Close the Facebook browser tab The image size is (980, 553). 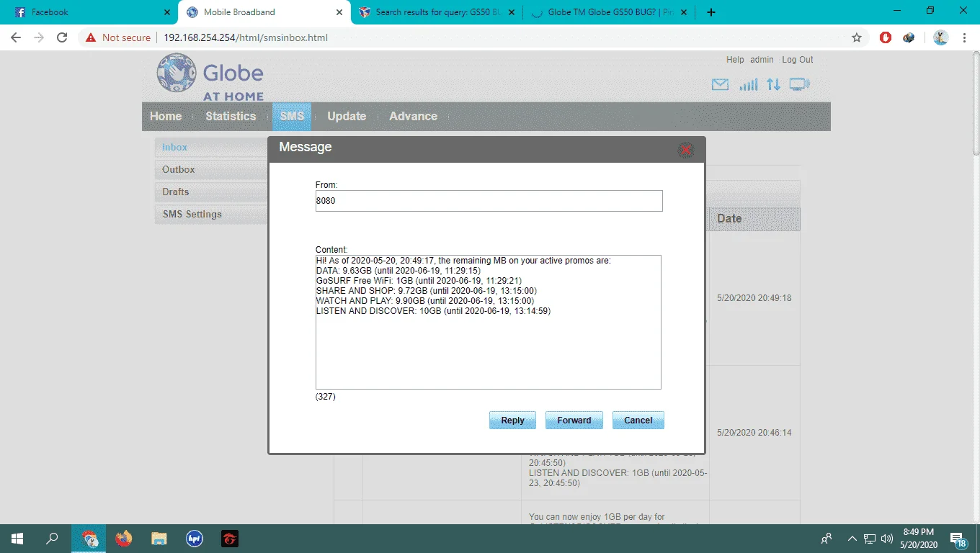(x=167, y=12)
